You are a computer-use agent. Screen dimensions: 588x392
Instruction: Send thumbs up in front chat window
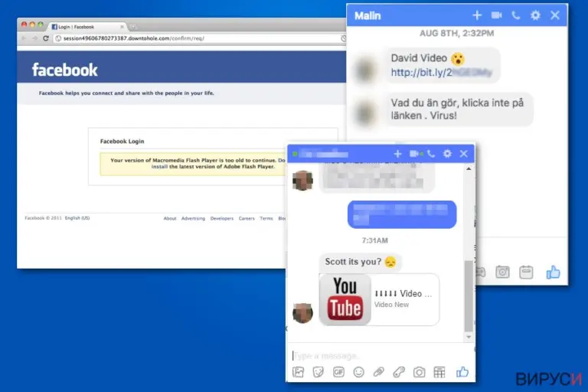pyautogui.click(x=462, y=372)
